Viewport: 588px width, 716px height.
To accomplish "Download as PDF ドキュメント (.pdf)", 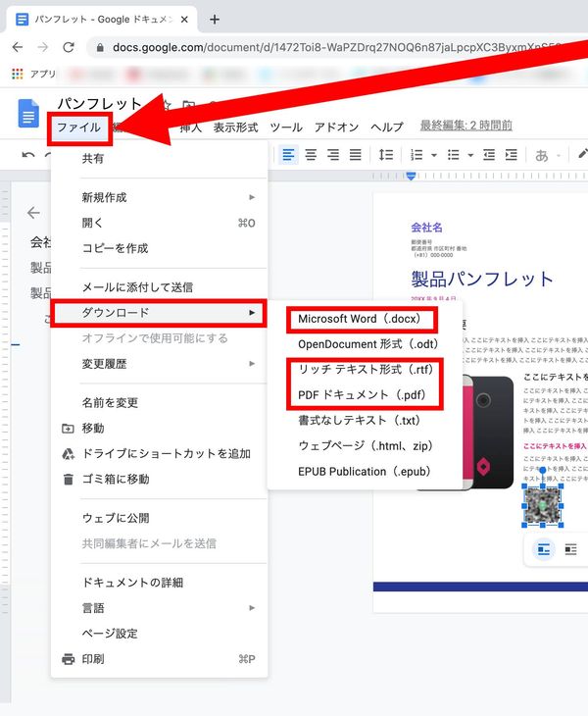I will tap(365, 395).
